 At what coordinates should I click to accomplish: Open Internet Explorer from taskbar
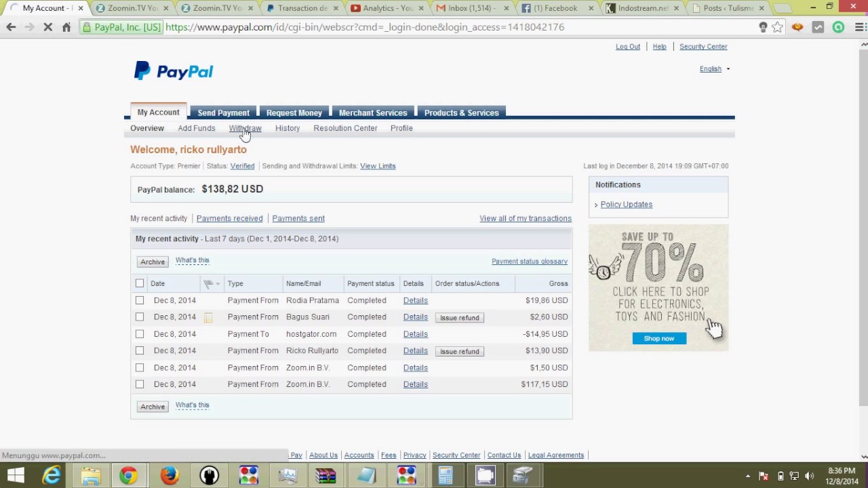coord(52,475)
